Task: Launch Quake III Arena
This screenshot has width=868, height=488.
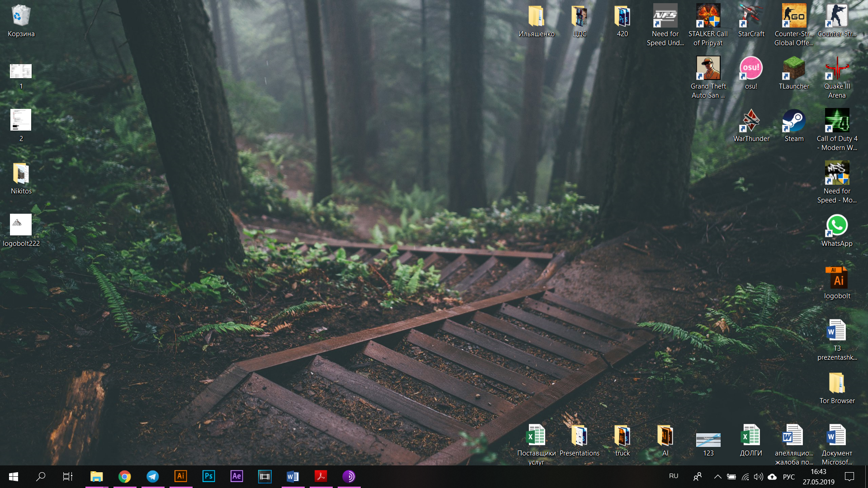Action: click(x=837, y=78)
